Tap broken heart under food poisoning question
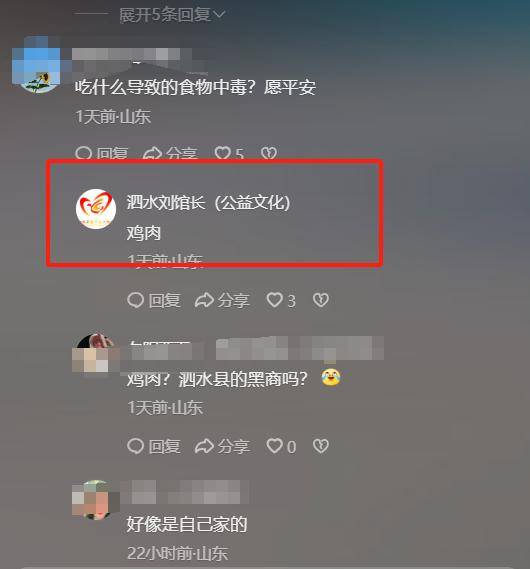 tap(269, 153)
